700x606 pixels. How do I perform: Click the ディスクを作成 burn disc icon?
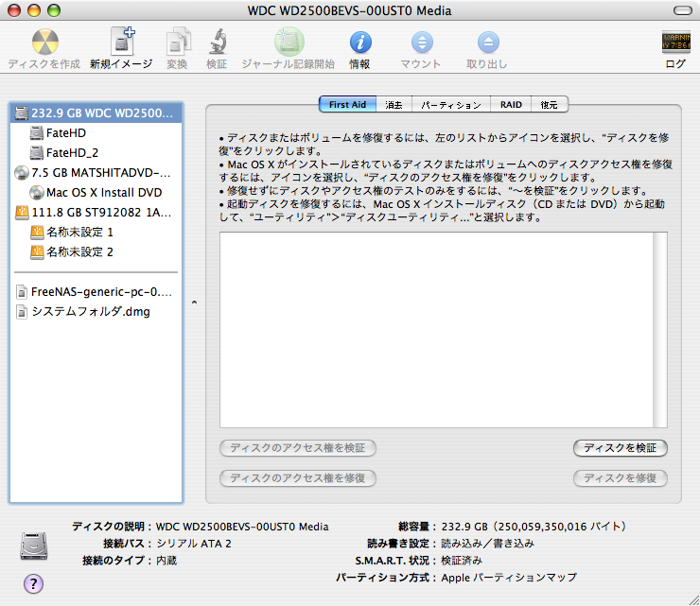(44, 42)
